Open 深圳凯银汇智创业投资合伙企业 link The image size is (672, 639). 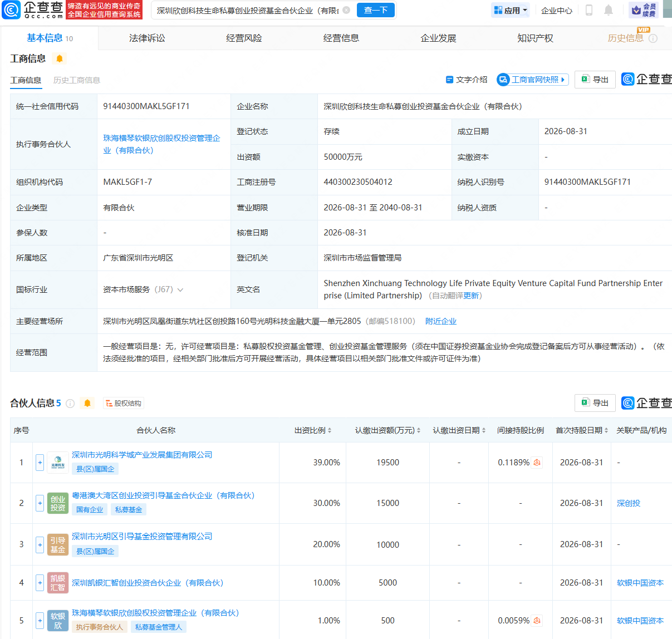click(x=148, y=583)
